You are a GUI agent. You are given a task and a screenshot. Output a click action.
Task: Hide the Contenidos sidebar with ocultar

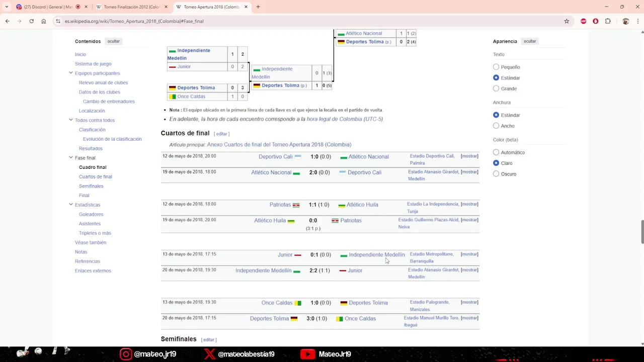pyautogui.click(x=113, y=41)
